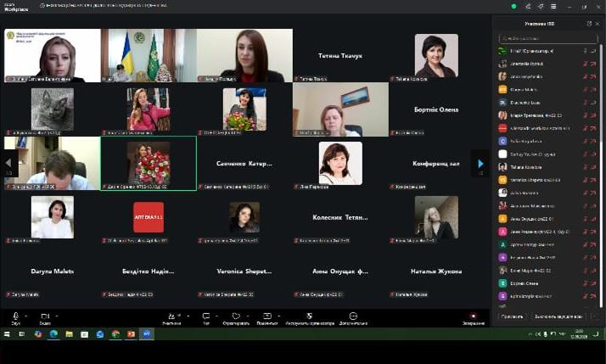
Task: Click the green encryption shield icon
Action: pos(513,6)
